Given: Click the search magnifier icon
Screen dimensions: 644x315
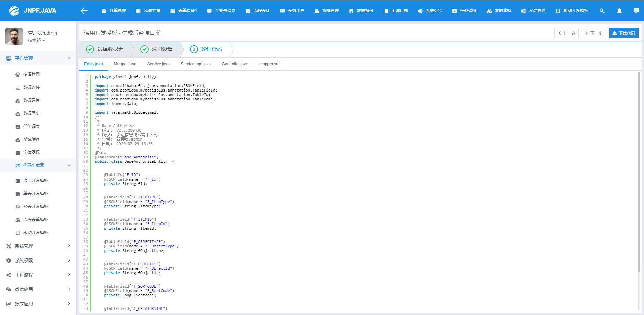Looking at the screenshot, I should pos(602,10).
